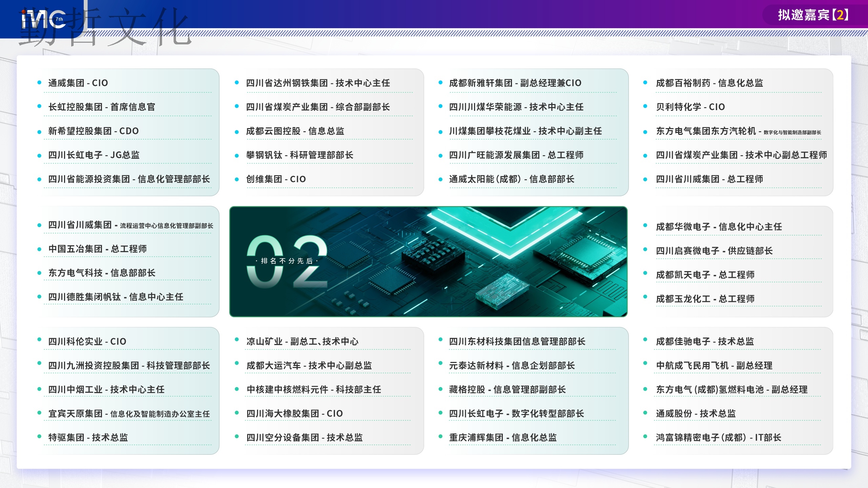This screenshot has height=488, width=868.
Task: Select the text 成都华微电子 - 信息化中心主任
Action: pyautogui.click(x=719, y=227)
